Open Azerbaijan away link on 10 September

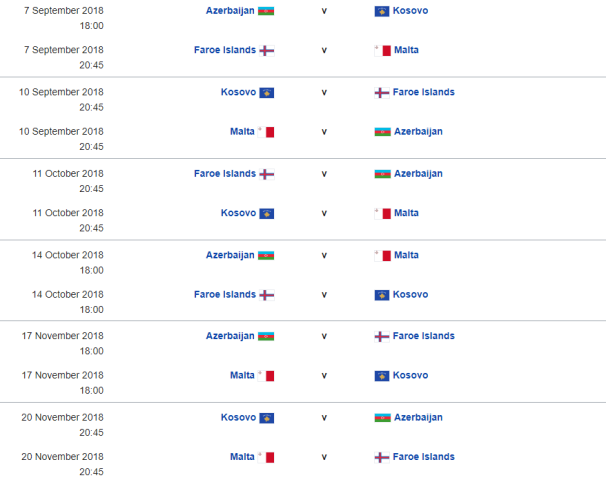click(418, 132)
